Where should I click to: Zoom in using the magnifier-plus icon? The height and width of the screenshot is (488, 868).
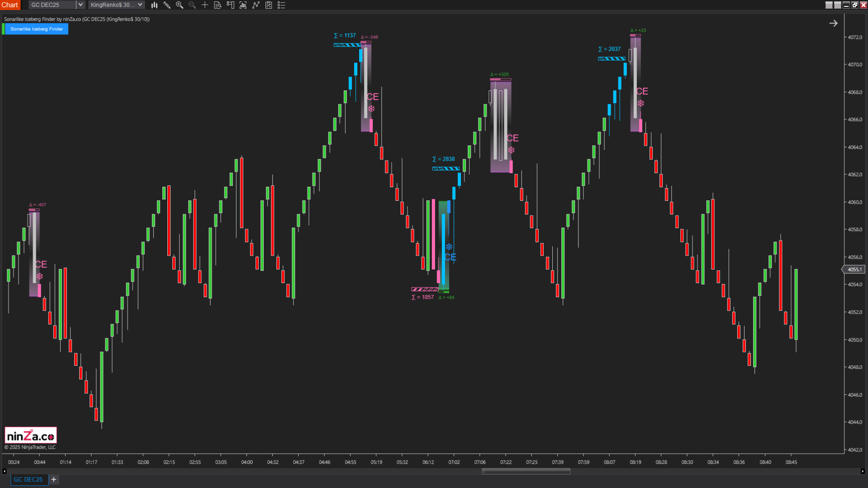coord(180,5)
